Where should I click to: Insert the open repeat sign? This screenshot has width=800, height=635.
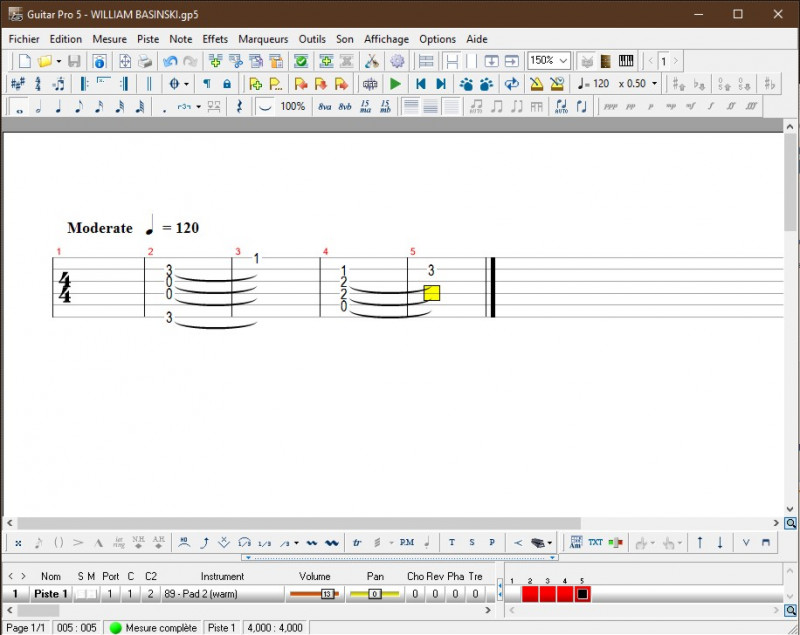(84, 84)
